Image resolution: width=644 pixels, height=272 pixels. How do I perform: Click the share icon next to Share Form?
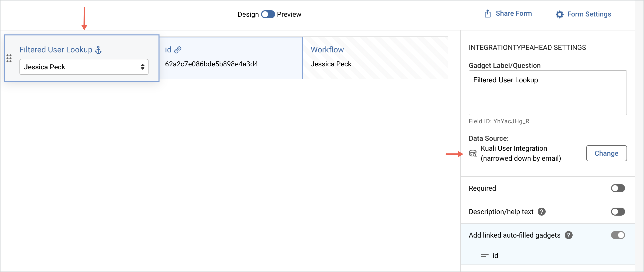(x=487, y=13)
